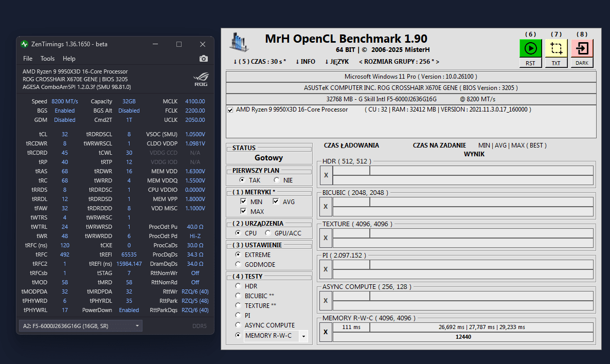Click X button beside TEXTURE result
Image resolution: width=610 pixels, height=364 pixels.
[x=326, y=238]
